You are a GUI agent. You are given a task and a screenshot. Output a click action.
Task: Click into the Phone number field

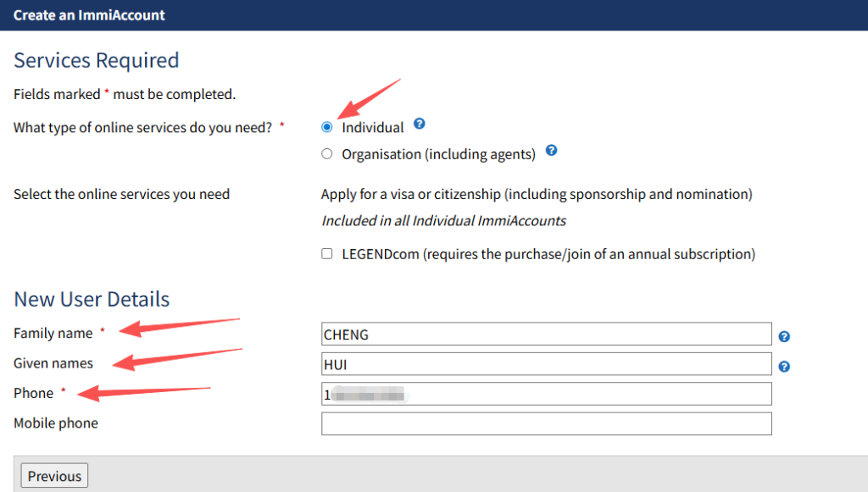pyautogui.click(x=547, y=394)
